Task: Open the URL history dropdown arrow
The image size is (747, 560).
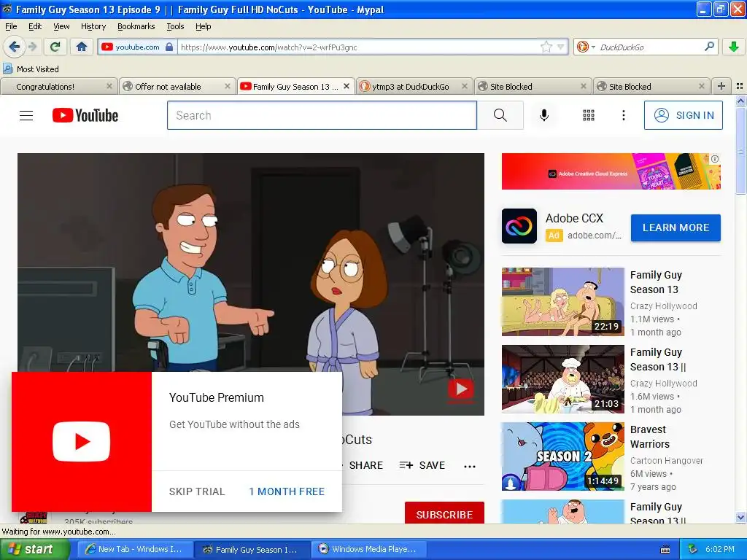Action: 561,47
